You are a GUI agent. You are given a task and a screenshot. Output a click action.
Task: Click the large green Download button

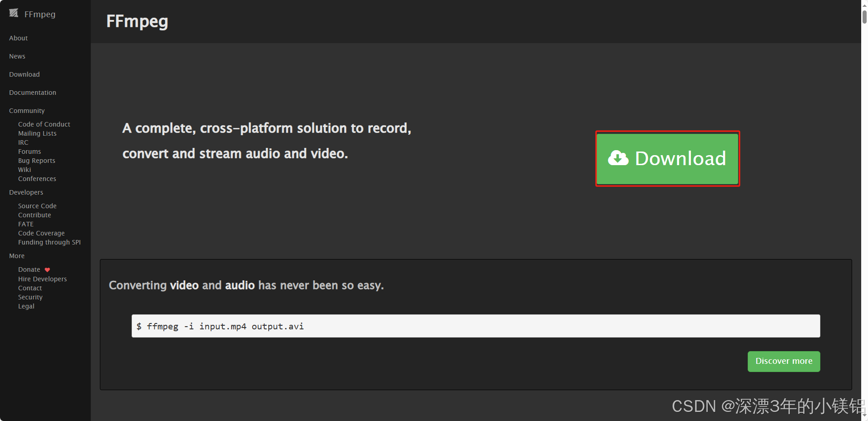pos(667,159)
